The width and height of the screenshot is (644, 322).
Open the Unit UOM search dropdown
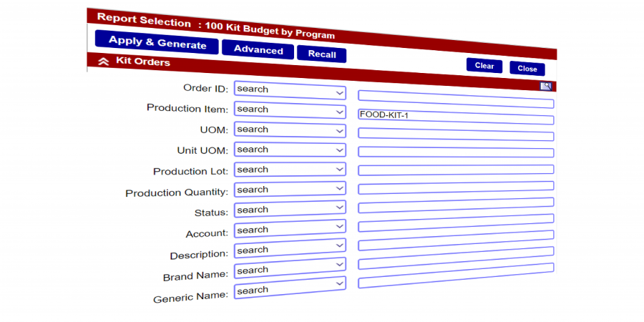tap(290, 150)
